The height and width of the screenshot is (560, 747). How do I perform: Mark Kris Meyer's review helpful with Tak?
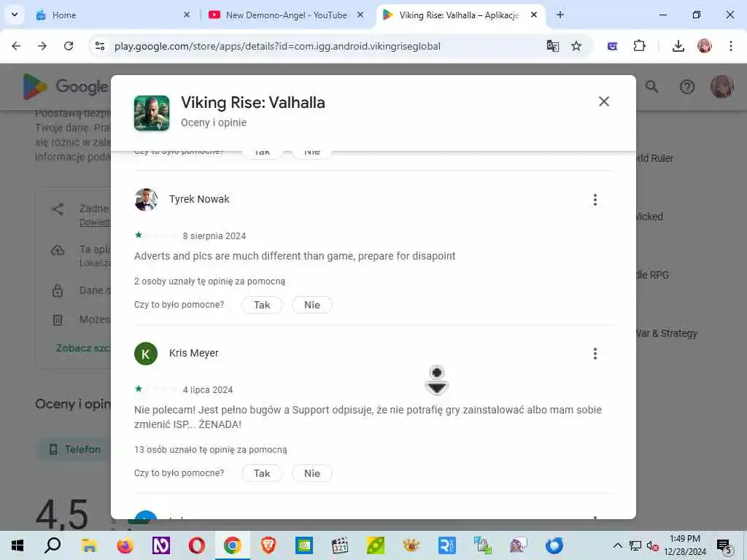pos(262,473)
